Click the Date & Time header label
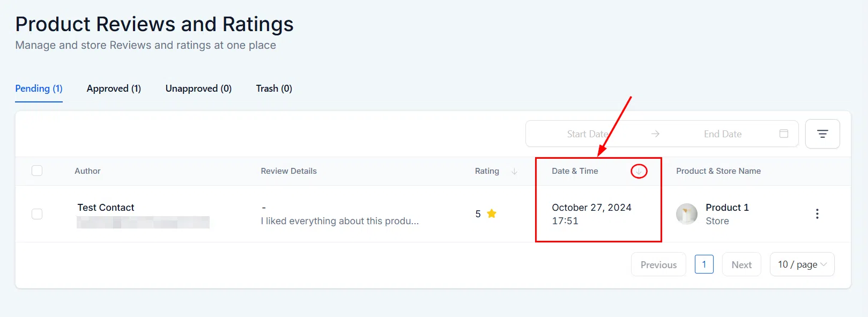Screen dimensions: 868x317 pos(575,171)
